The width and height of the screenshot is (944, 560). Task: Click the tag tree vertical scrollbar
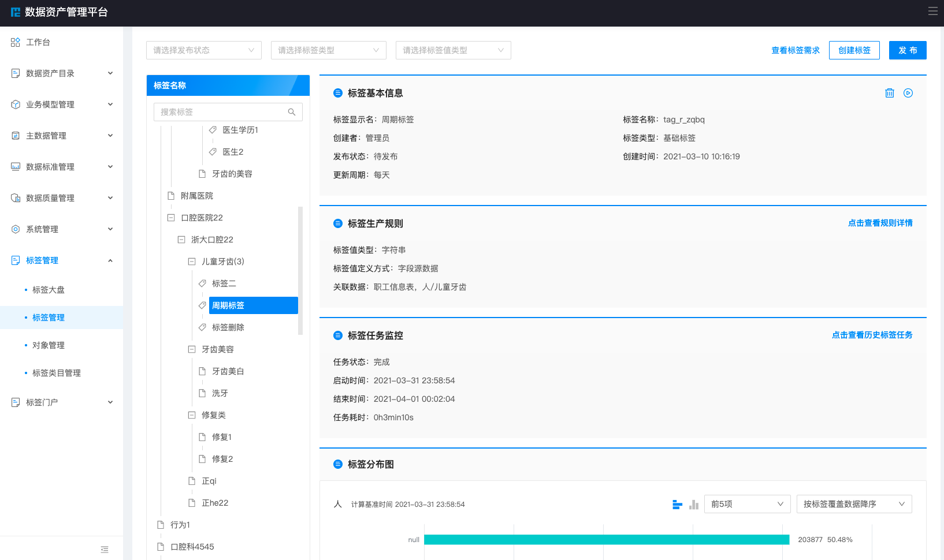(300, 271)
